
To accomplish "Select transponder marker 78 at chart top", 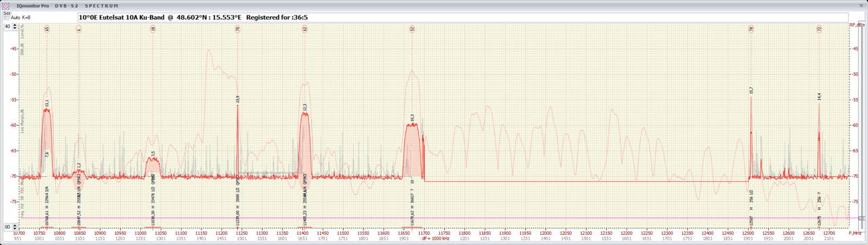I will coord(751,29).
